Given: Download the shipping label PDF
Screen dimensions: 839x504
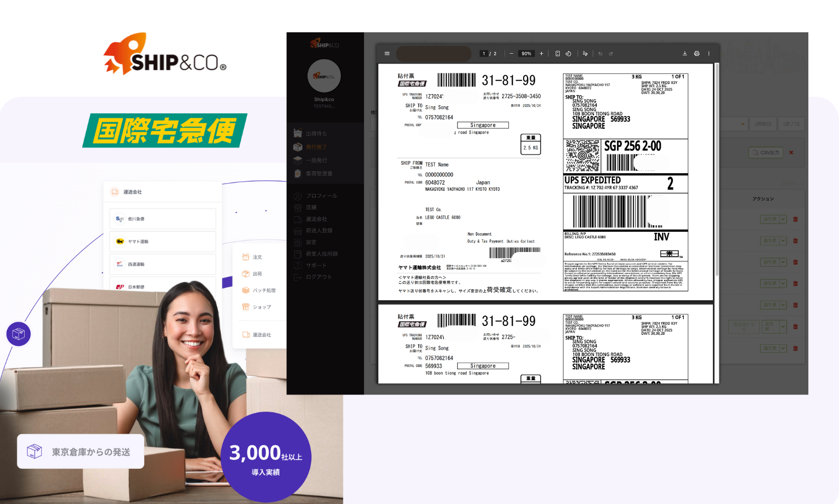Looking at the screenshot, I should pos(685,54).
